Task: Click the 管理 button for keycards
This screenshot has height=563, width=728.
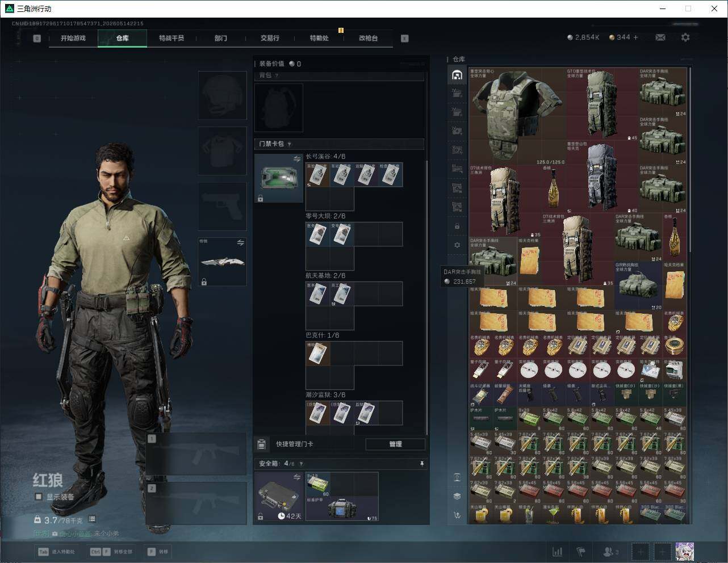Action: 396,444
